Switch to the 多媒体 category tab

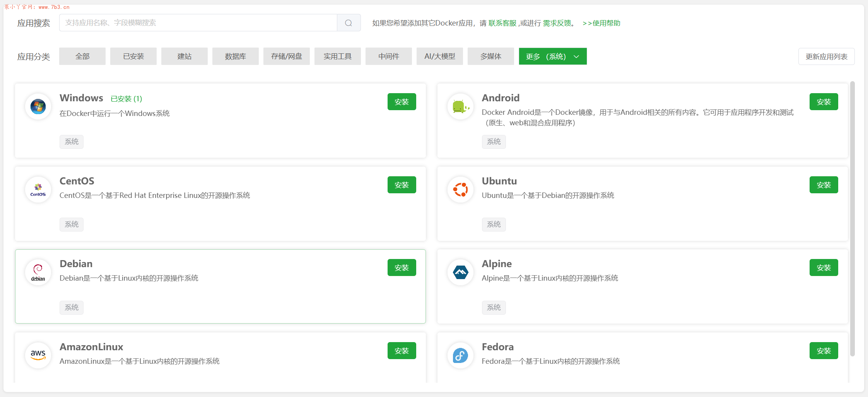[x=491, y=56]
